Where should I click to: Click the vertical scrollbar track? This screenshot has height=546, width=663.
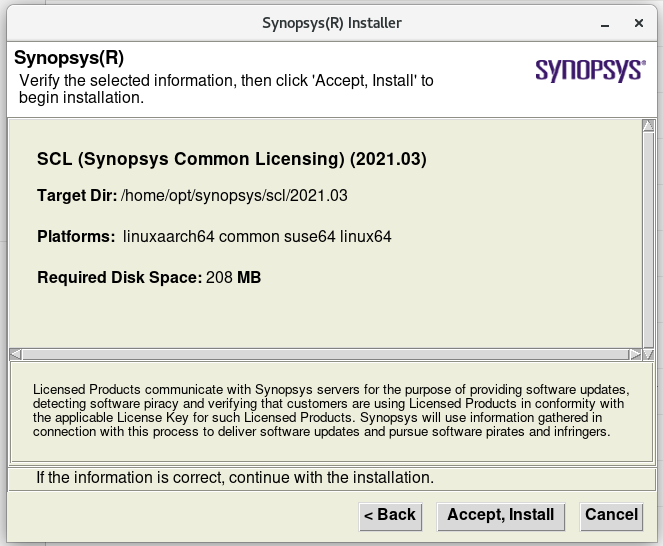(648, 240)
